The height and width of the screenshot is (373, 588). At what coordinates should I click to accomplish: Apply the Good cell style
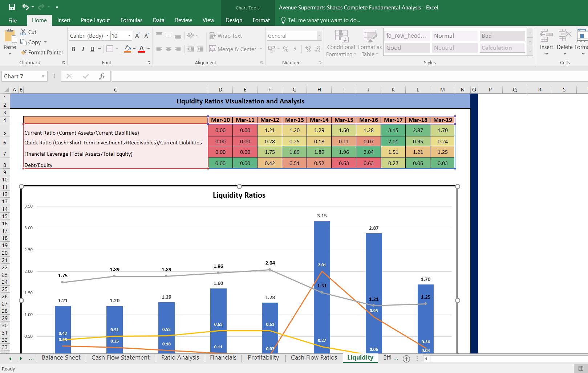[x=407, y=48]
